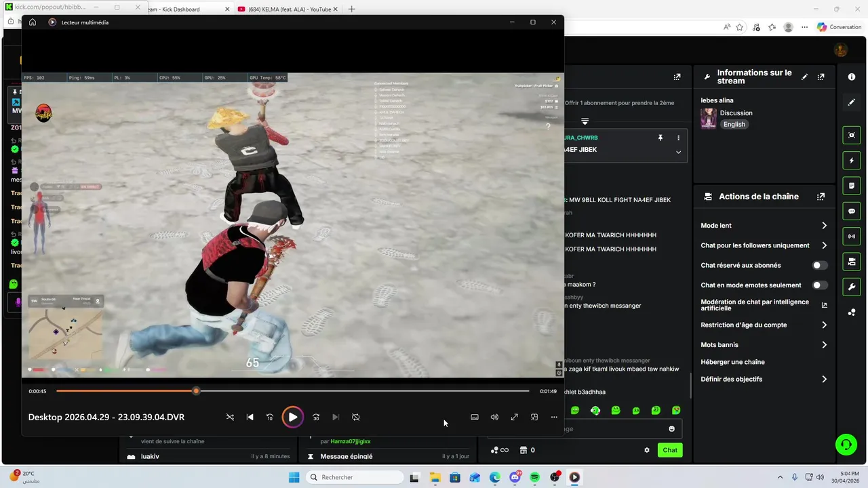868x488 pixels.
Task: Open the media player volume control
Action: 494,417
